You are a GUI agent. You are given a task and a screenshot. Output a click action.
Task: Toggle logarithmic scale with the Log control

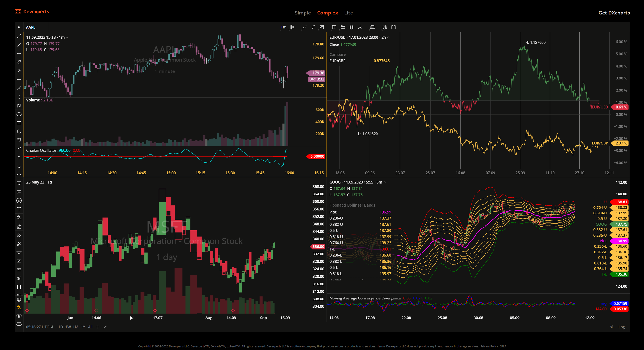click(x=622, y=327)
